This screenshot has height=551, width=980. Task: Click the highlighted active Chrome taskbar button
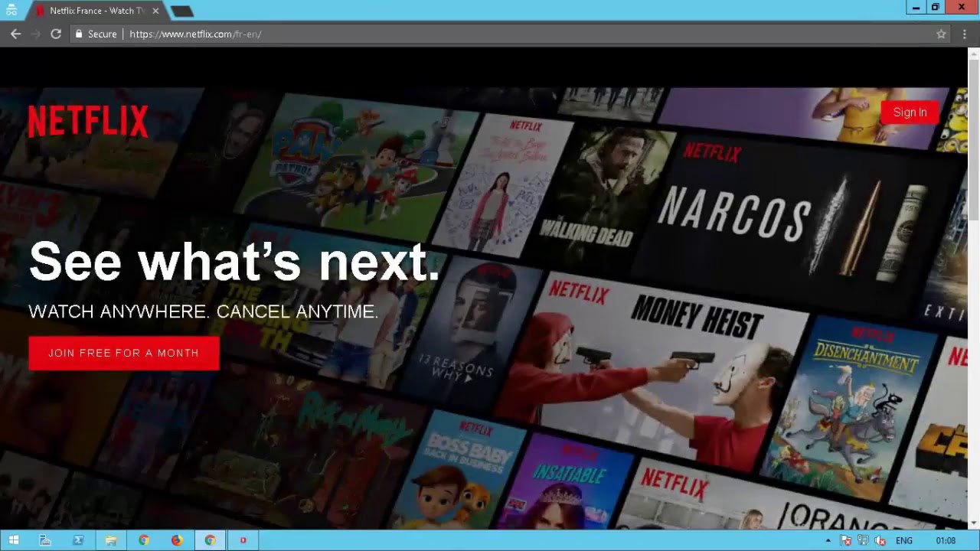click(210, 540)
